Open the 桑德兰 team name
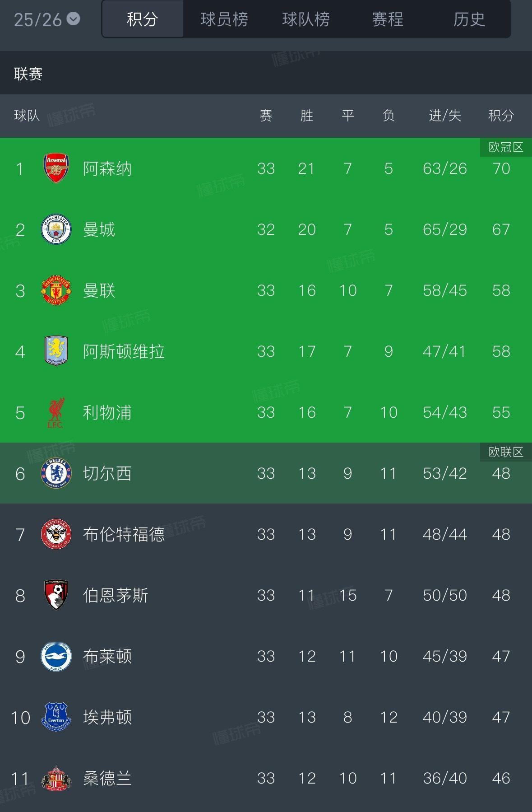Viewport: 532px width, 812px height. pyautogui.click(x=107, y=778)
